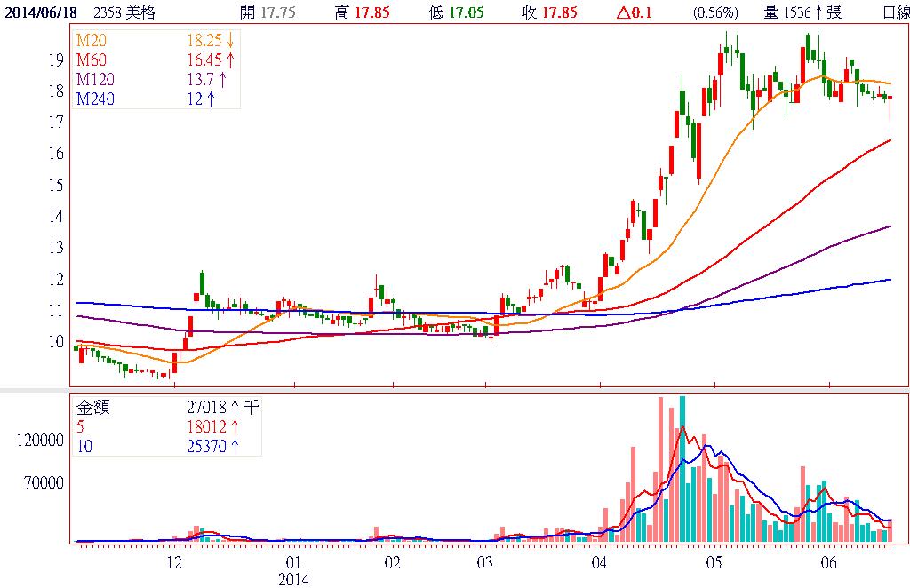Click the 金額 turnover label in volume panel
The height and width of the screenshot is (588, 910).
pos(92,407)
